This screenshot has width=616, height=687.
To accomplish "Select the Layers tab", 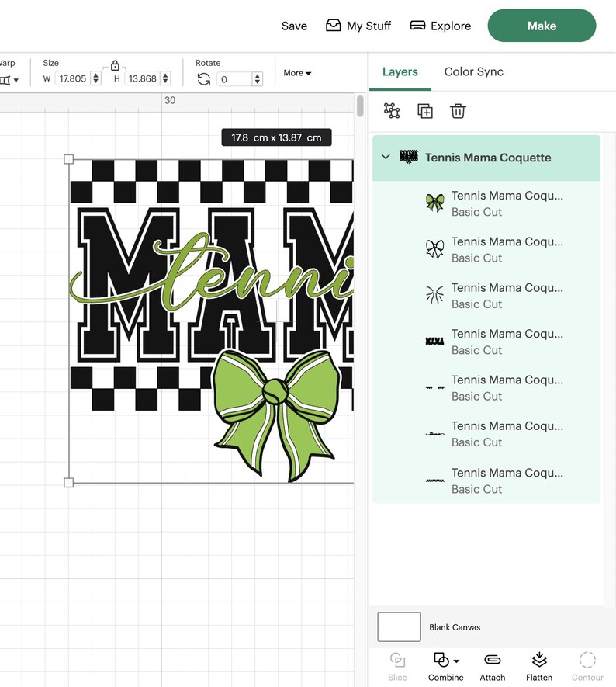I will click(x=400, y=71).
